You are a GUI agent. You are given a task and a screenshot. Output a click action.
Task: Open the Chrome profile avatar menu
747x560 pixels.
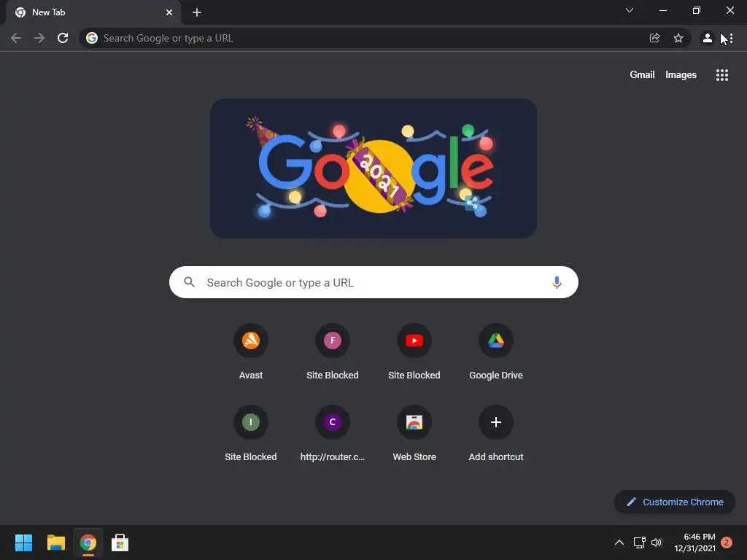point(708,38)
